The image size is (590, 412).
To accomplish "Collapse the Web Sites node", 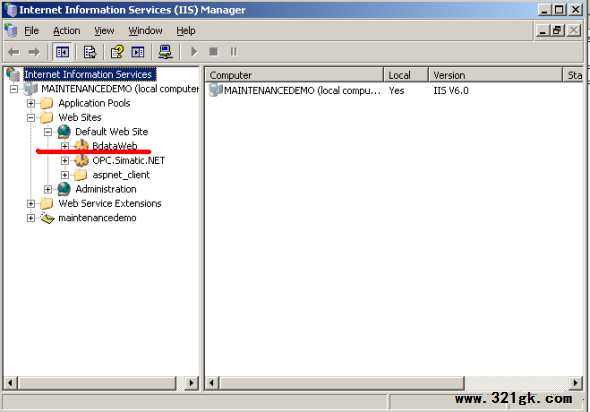I will (31, 118).
